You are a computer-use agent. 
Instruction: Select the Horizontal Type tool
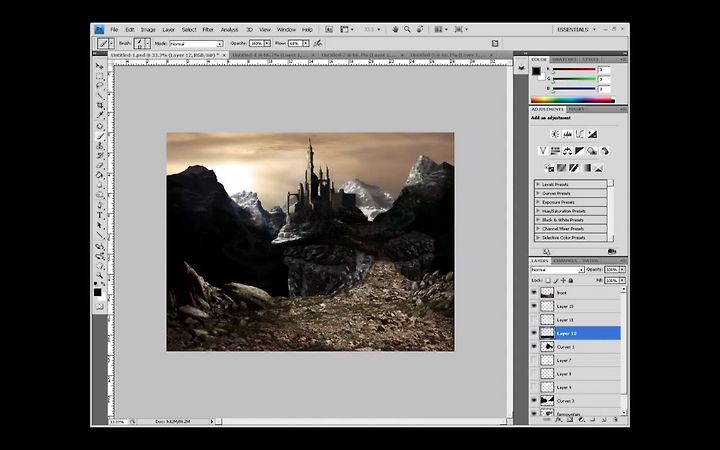tap(100, 215)
